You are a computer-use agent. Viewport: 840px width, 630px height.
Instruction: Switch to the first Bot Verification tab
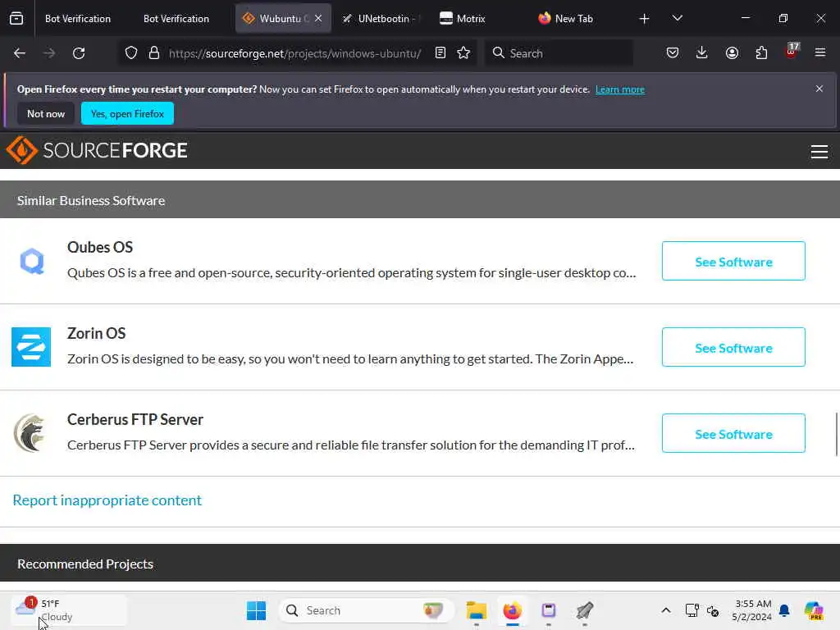point(78,19)
